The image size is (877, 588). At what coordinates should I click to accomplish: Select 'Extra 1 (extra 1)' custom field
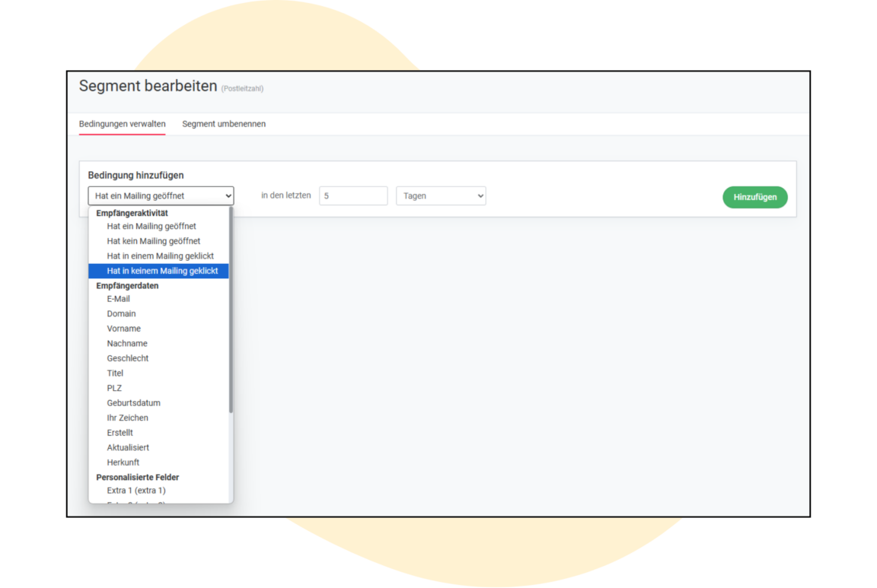[136, 491]
